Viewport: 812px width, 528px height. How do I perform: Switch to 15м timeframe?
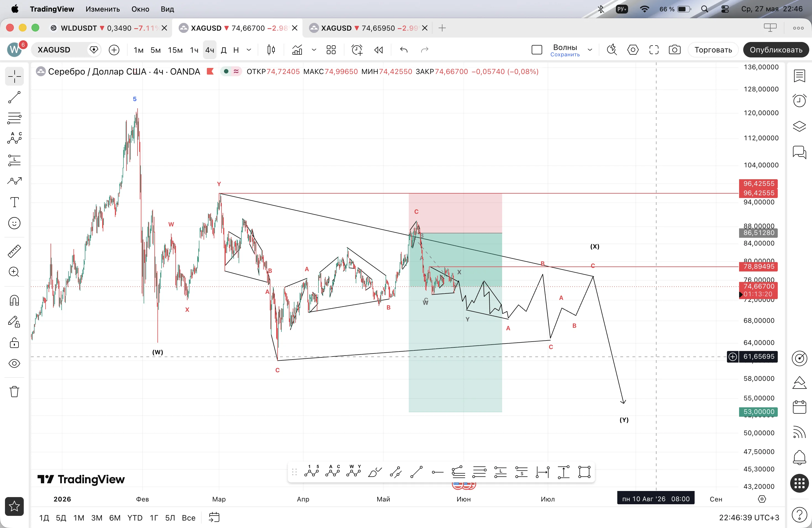(175, 50)
